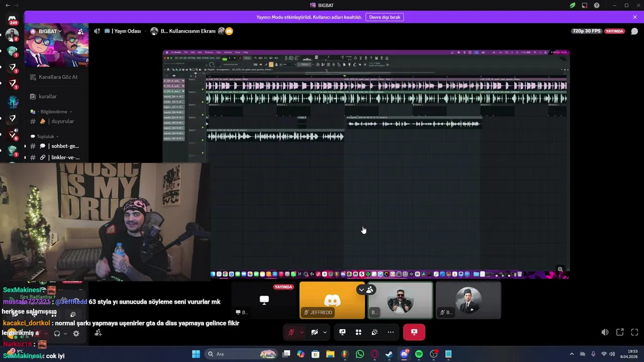The height and width of the screenshot is (362, 644).
Task: Open system volume tray icon
Action: pos(612,354)
